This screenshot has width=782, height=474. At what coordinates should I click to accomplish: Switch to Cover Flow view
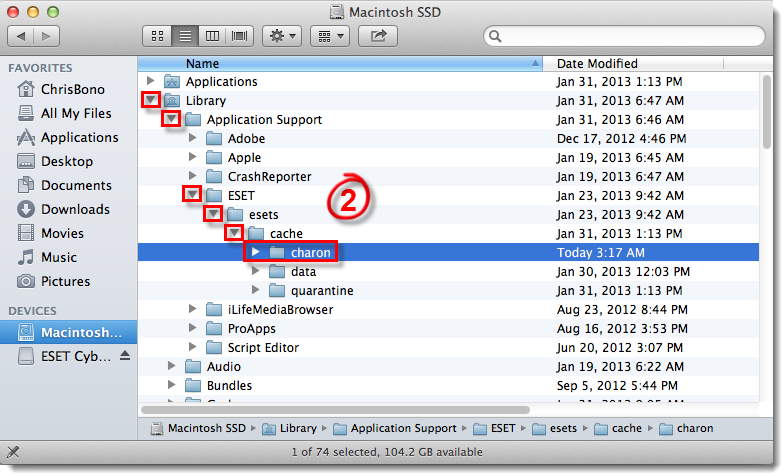pyautogui.click(x=239, y=36)
